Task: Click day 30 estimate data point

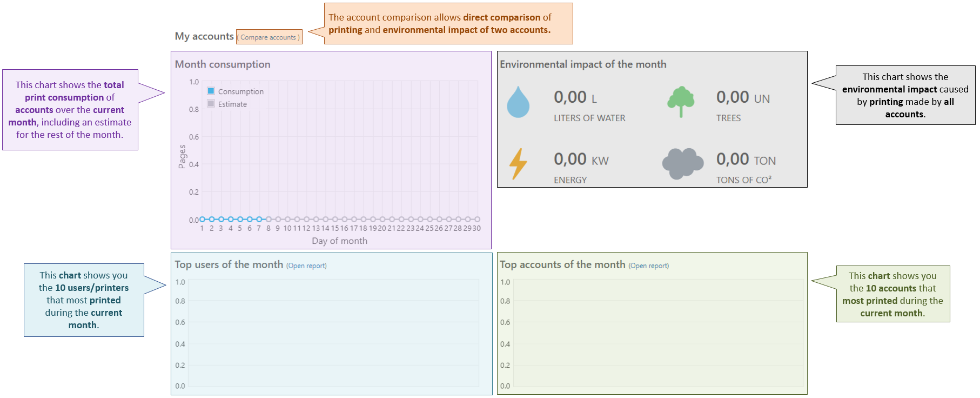Action: click(477, 219)
